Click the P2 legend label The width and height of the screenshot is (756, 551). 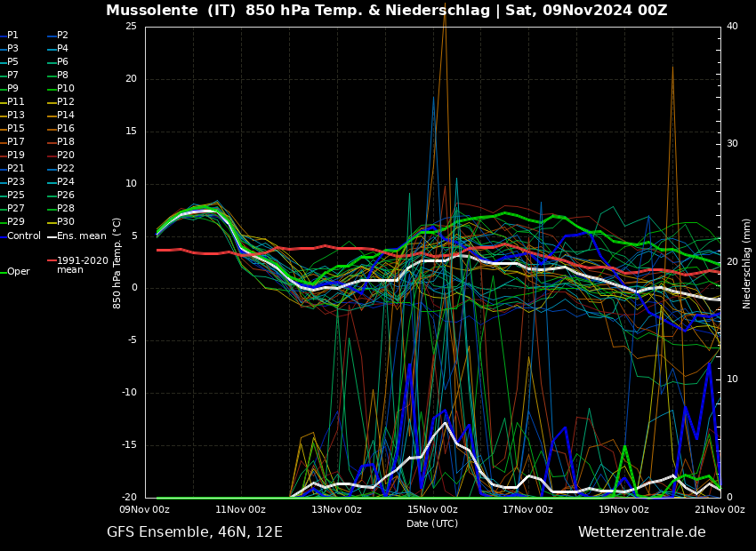pyautogui.click(x=62, y=36)
